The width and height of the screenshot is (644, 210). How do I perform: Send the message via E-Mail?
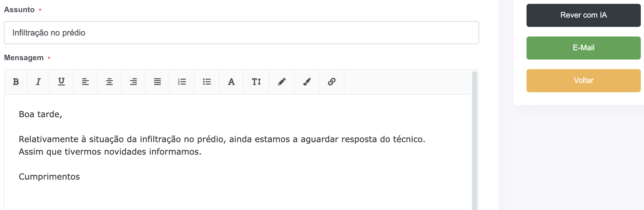tap(583, 48)
